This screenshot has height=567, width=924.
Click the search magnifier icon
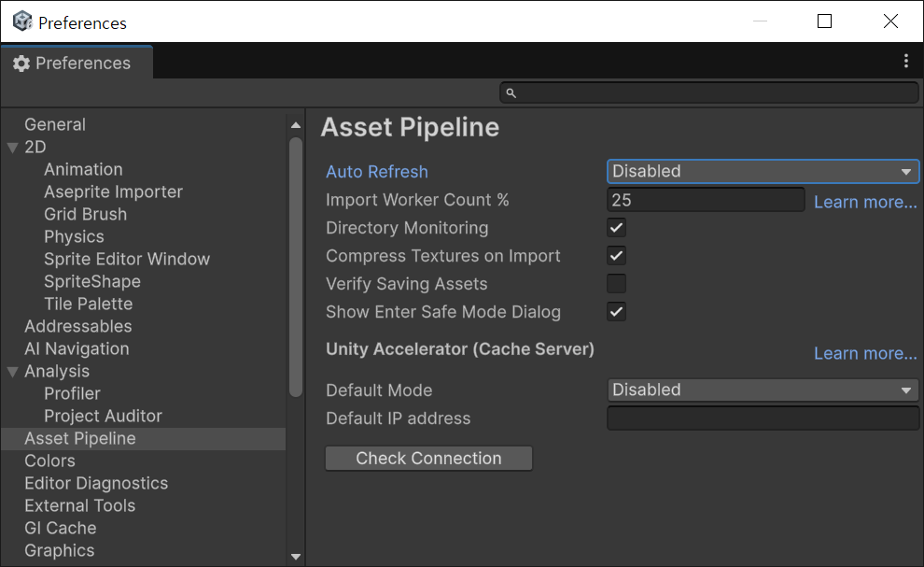pos(511,93)
